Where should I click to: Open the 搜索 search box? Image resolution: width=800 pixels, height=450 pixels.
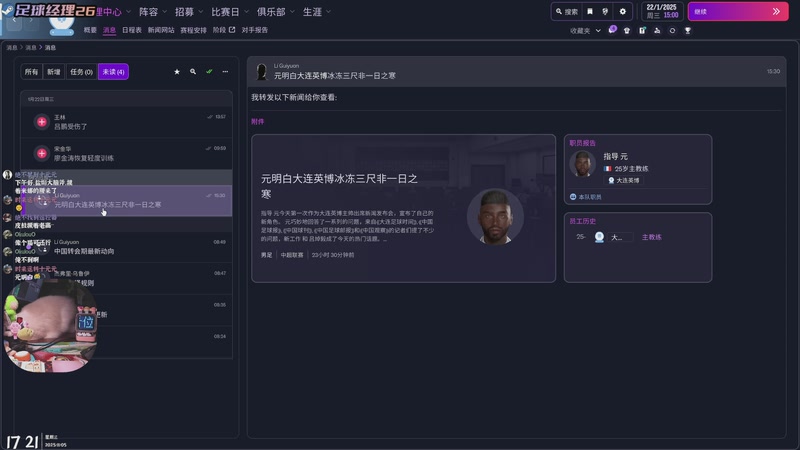coord(566,11)
